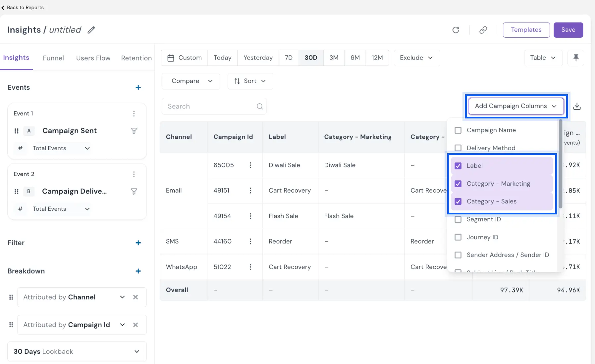Switch to the Funnel tab
The height and width of the screenshot is (364, 595).
[x=53, y=58]
